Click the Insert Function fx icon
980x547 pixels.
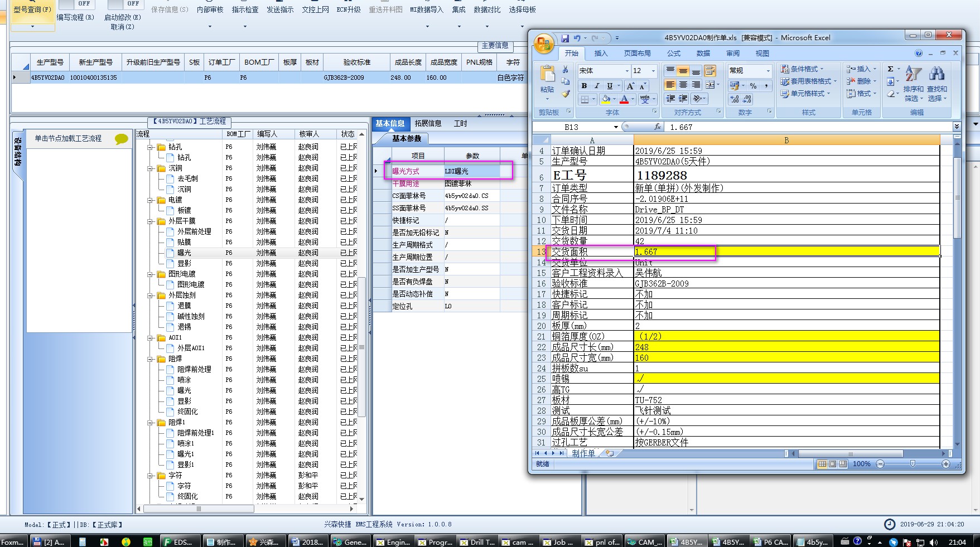pos(658,127)
